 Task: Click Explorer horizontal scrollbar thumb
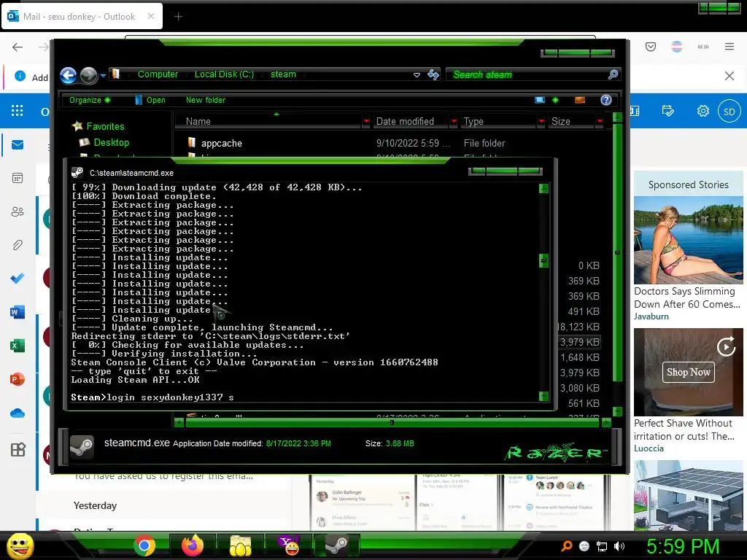(392, 422)
